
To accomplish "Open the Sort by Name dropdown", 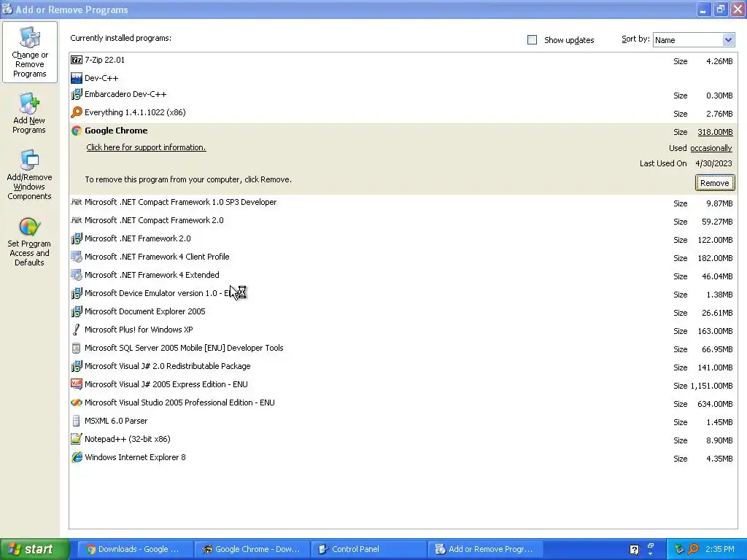I will point(694,40).
